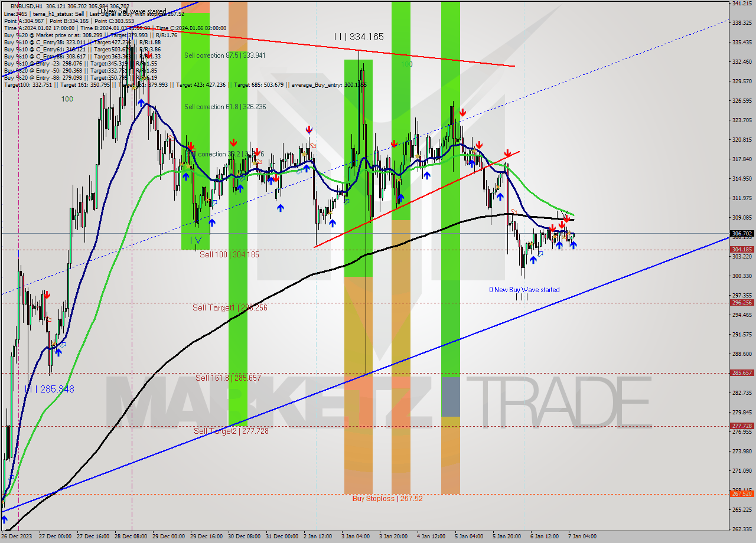
Task: Click the '| | 285.348' wave label
Action: [x=50, y=390]
